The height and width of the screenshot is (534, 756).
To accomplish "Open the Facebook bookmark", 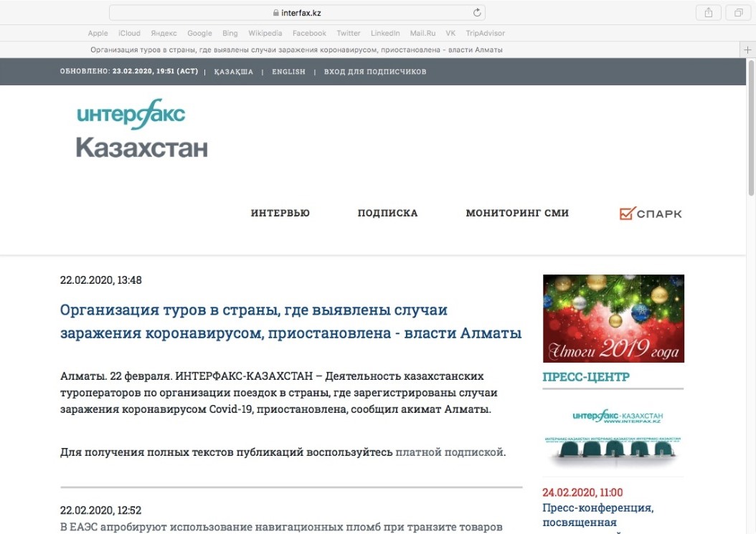I will [x=309, y=33].
